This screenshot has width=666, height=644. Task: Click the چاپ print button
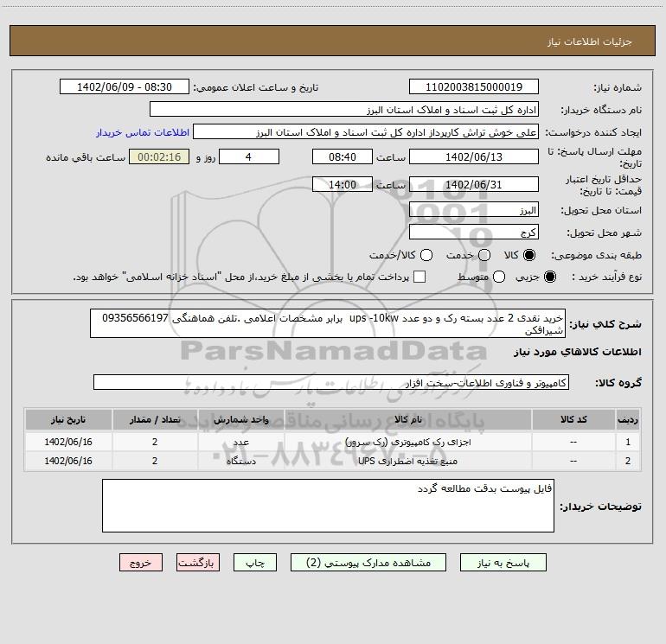255,563
